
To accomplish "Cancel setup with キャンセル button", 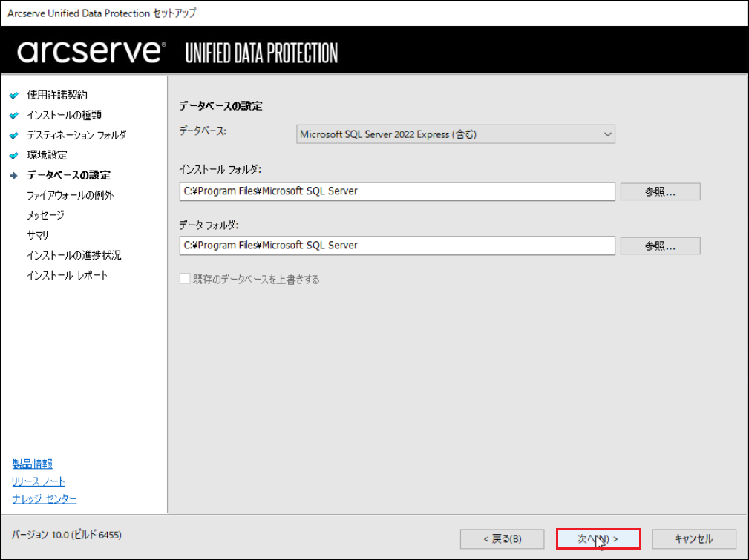I will point(693,539).
